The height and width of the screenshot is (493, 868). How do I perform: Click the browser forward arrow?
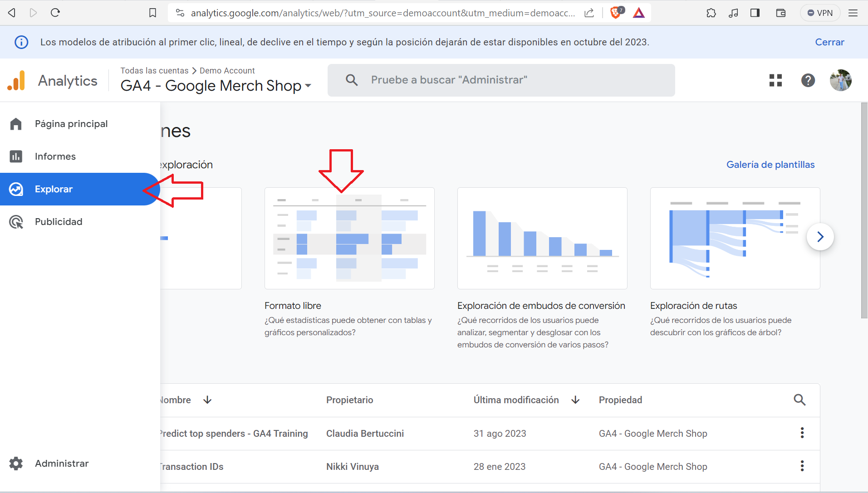pyautogui.click(x=33, y=13)
